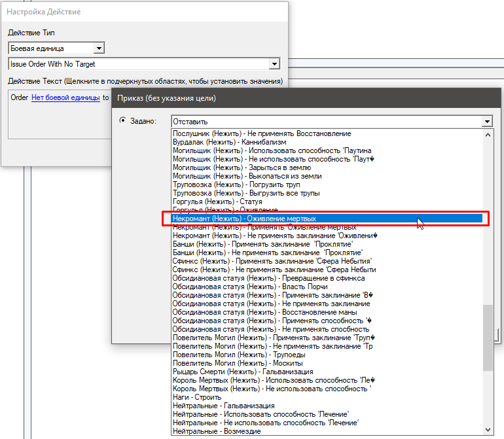Open the 'Боевая единица' action type dropdown
Viewport: 504px width, 439px height.
(99, 48)
